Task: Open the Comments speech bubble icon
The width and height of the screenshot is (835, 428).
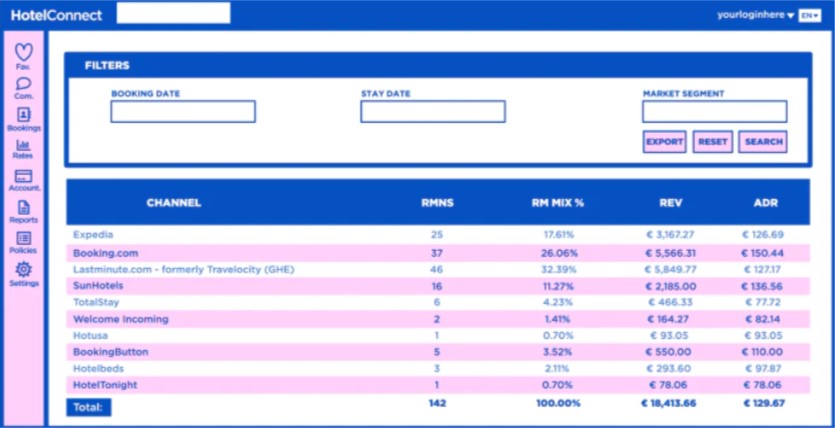Action: [x=23, y=84]
